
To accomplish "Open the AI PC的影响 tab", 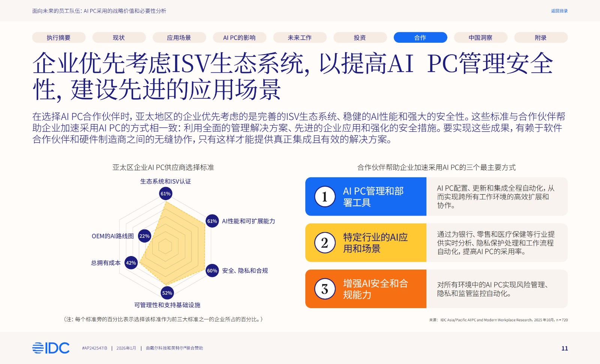I will click(239, 37).
